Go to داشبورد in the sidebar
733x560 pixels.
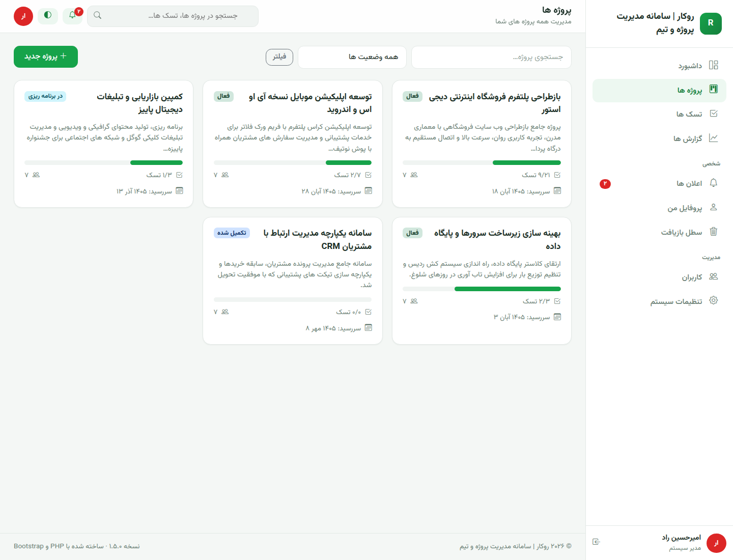click(659, 66)
